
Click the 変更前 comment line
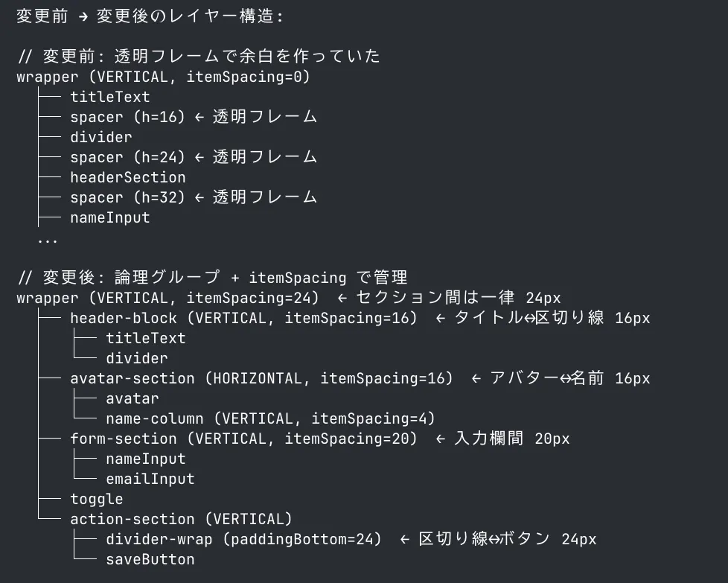(x=199, y=56)
